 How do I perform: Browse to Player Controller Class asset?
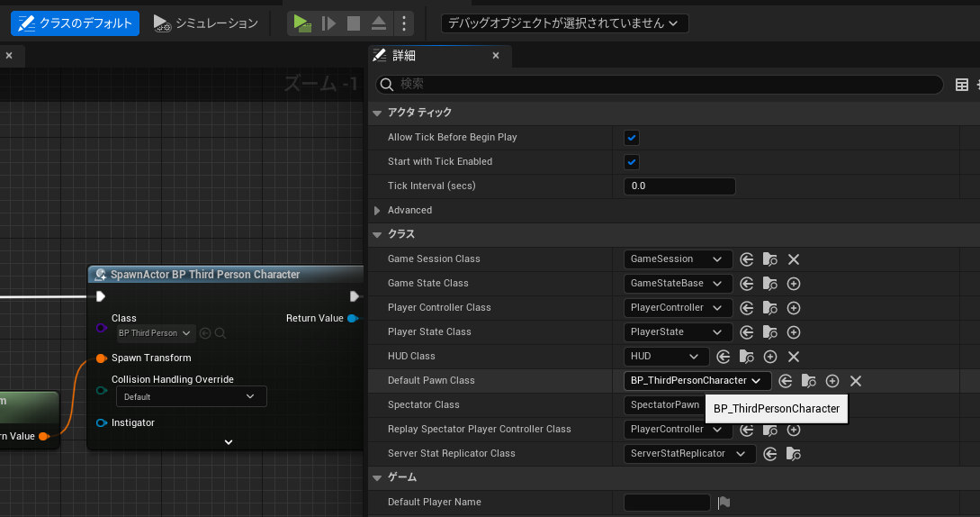pyautogui.click(x=770, y=308)
